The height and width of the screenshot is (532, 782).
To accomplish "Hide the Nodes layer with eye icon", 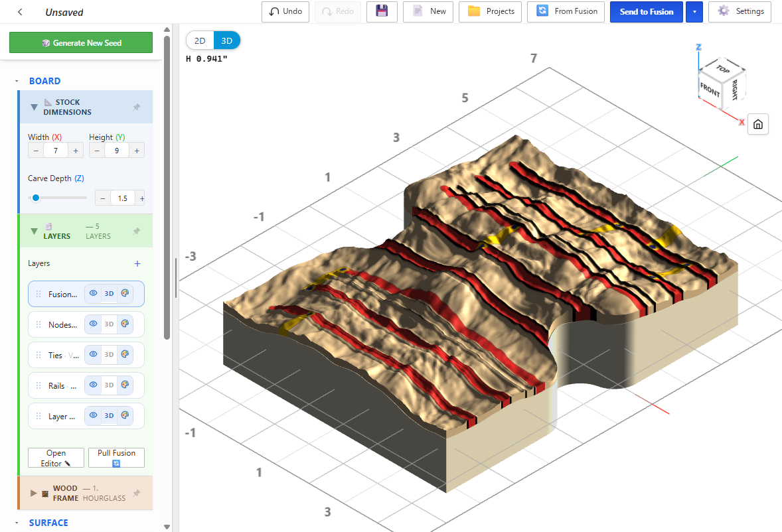I will [x=93, y=324].
